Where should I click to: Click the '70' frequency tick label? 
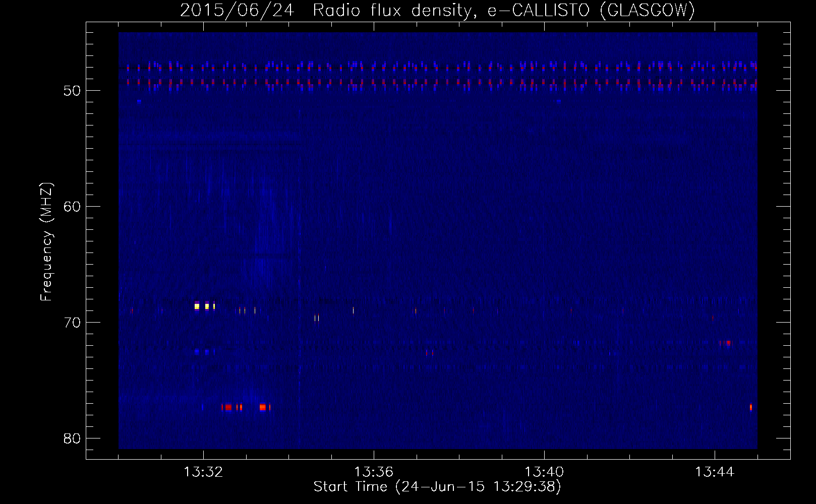(x=72, y=323)
